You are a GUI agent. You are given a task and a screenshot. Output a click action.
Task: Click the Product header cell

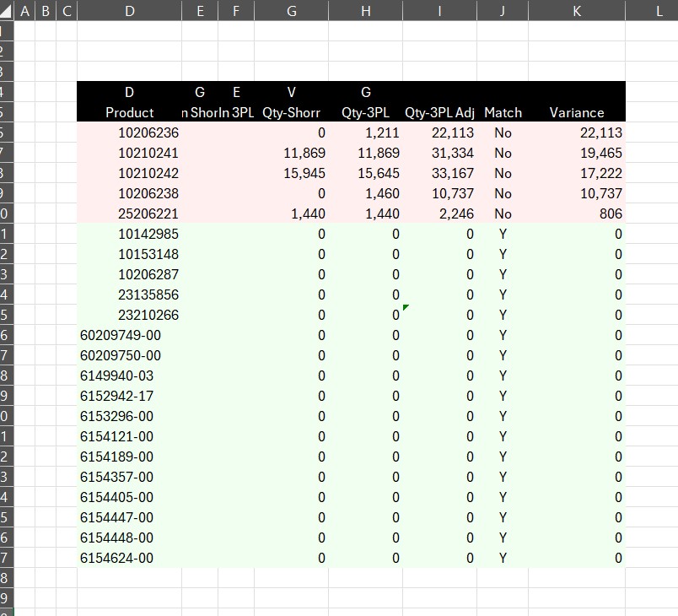[x=129, y=112]
